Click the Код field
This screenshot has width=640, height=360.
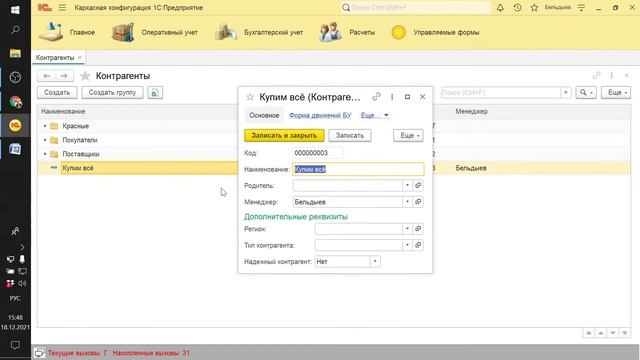tap(318, 153)
